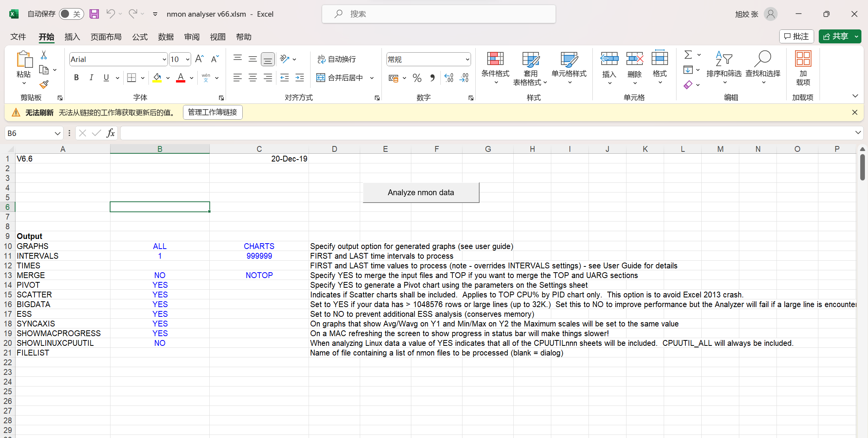Click the AutoSum sigma icon

[x=688, y=55]
